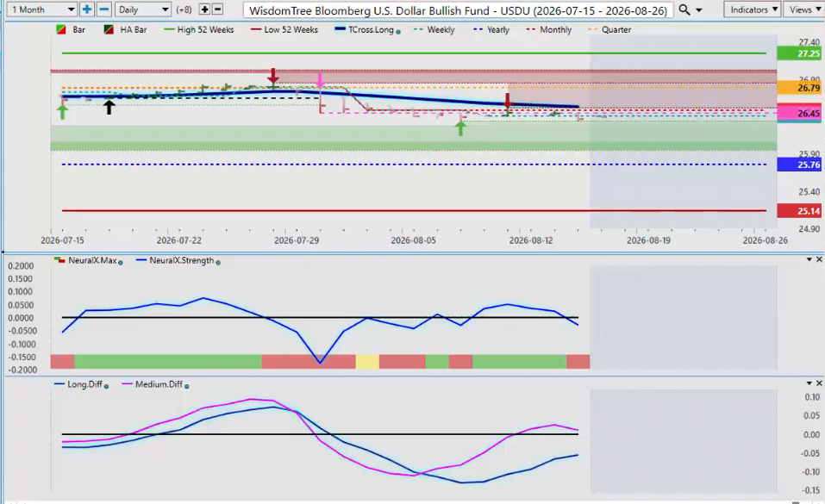Click the black plus forecast days button

coord(204,9)
